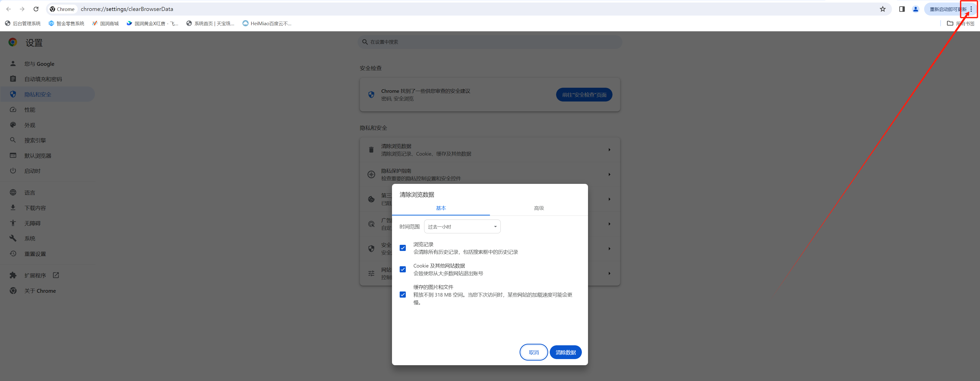
Task: Click the profile avatar icon
Action: pyautogui.click(x=915, y=9)
